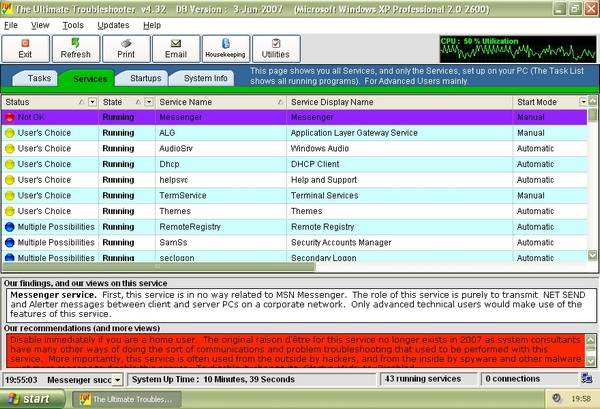Select the Application Layer Gateway Service cell

pos(399,133)
